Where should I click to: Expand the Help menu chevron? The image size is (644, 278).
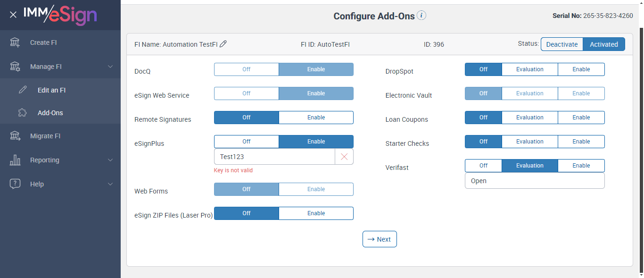point(110,184)
